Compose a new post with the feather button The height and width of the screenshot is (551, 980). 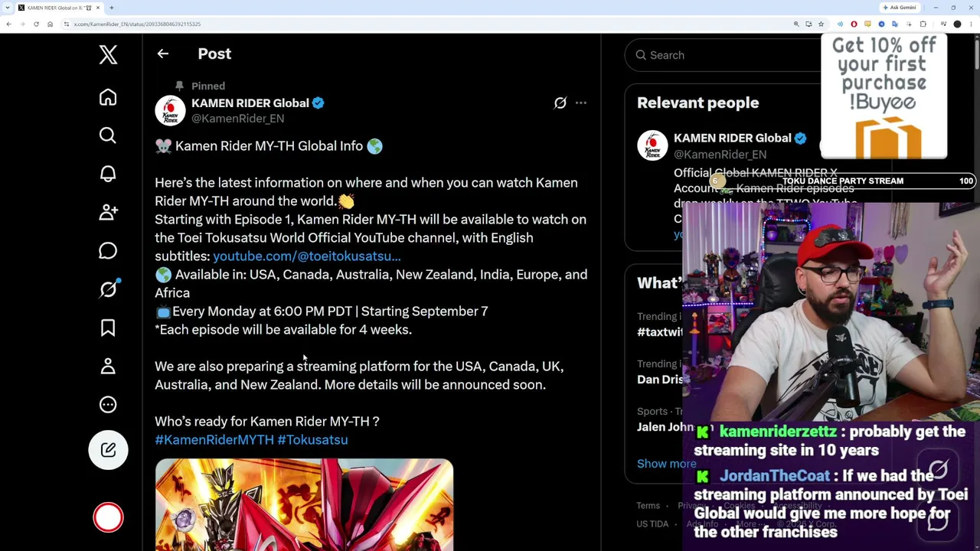click(108, 449)
